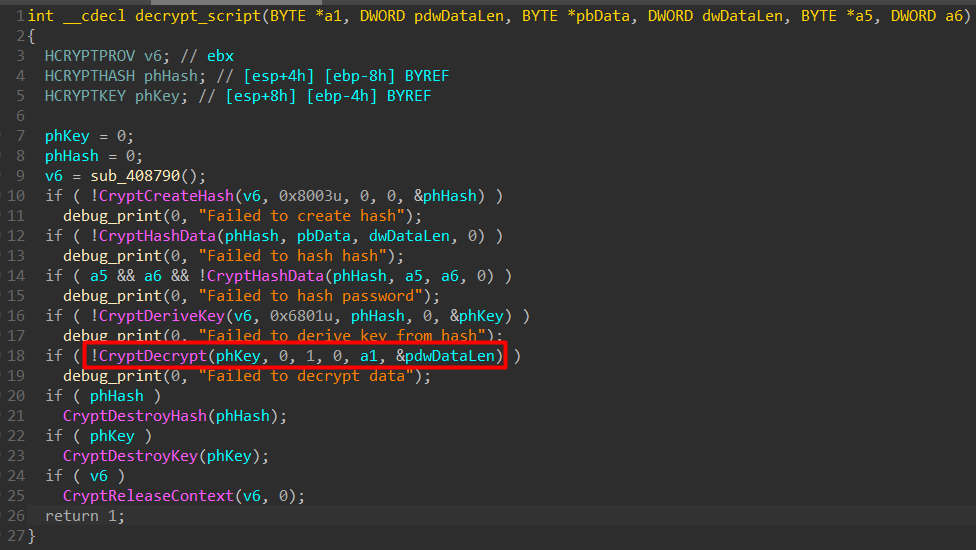
Task: Select *pbData parameter in the function signature
Action: pos(599,16)
